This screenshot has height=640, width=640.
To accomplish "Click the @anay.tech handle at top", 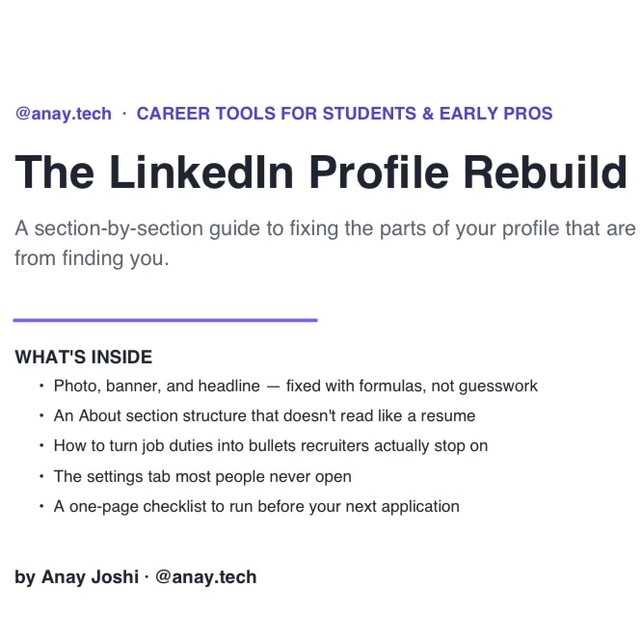I will point(63,113).
